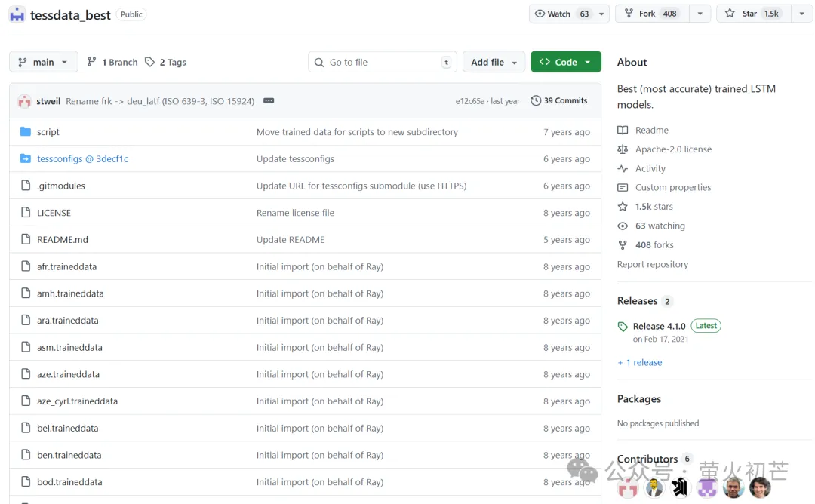The height and width of the screenshot is (504, 815).
Task: Open the main branch selector
Action: coord(44,62)
